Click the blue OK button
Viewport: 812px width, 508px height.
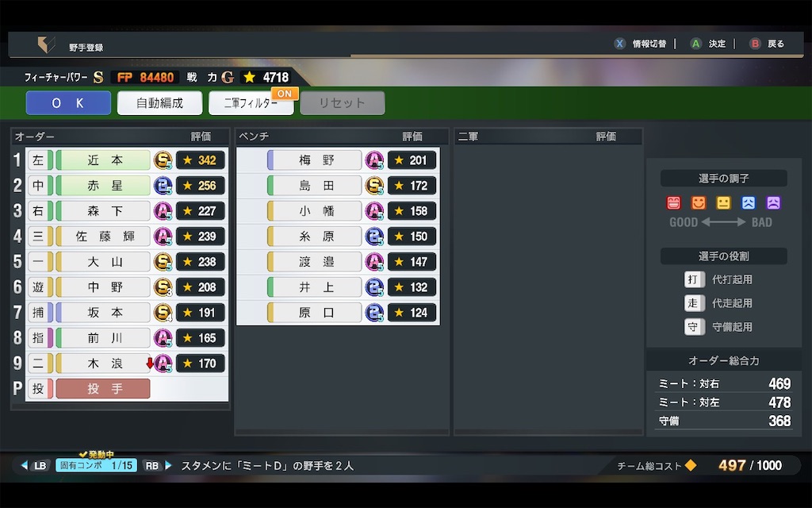68,103
